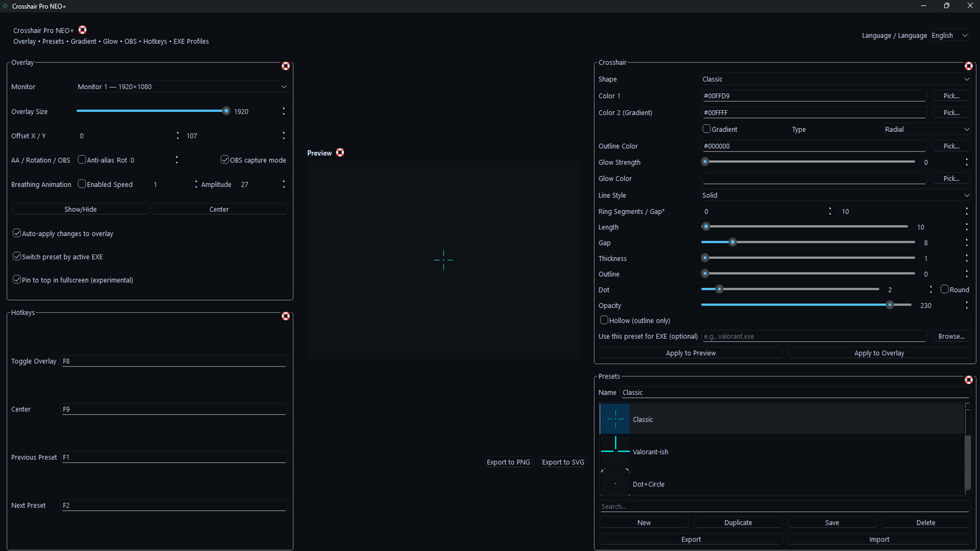980x551 pixels.
Task: Check the Hollow (outline only) option
Action: pyautogui.click(x=605, y=320)
